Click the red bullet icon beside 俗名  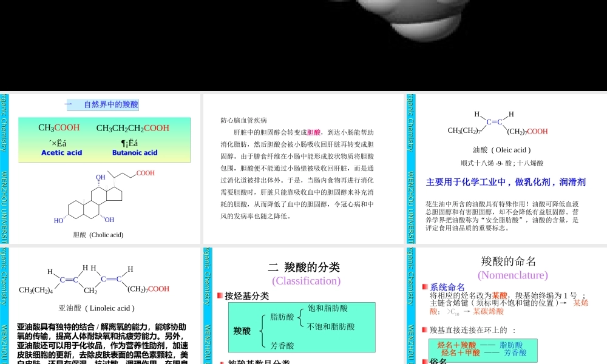coord(424,360)
